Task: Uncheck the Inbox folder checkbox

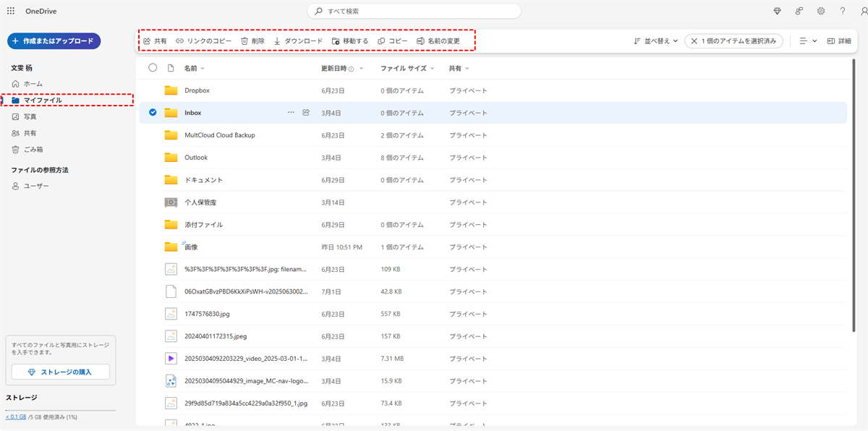Action: 153,113
